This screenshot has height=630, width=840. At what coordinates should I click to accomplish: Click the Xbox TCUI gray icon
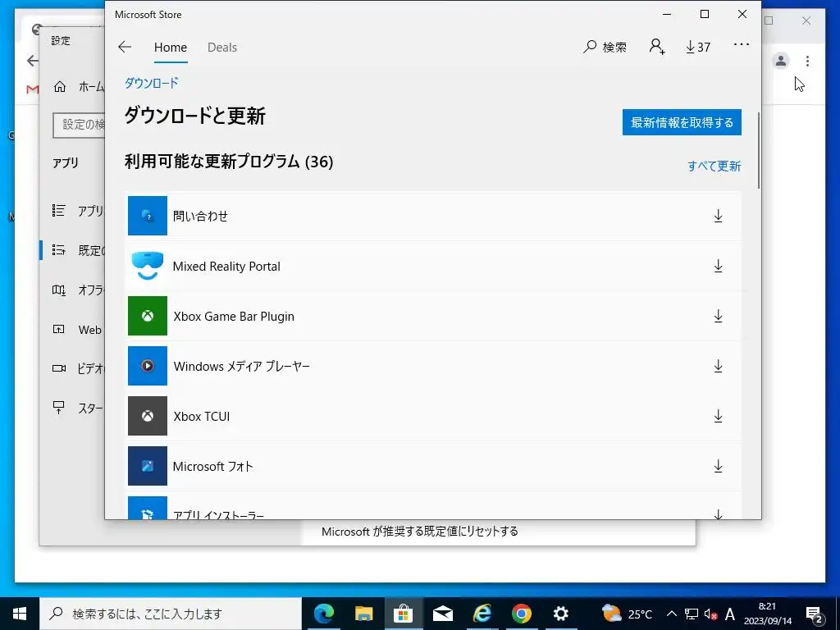(148, 416)
